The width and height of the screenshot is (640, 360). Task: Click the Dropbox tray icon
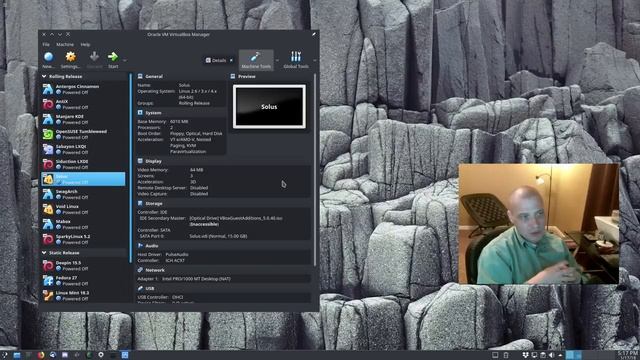525,355
